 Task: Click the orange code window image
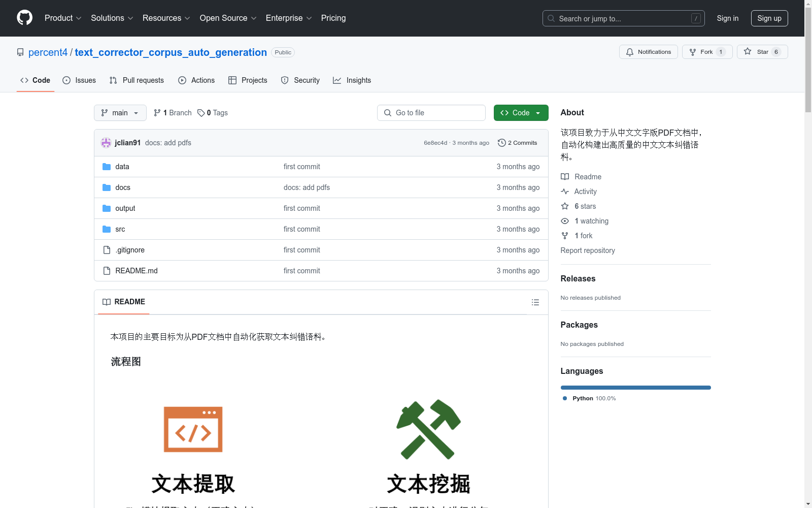point(193,429)
